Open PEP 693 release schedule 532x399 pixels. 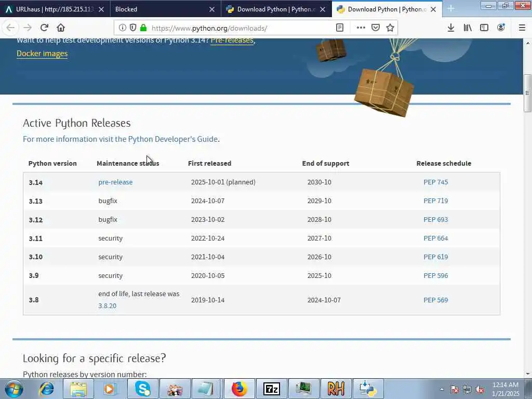point(436,220)
